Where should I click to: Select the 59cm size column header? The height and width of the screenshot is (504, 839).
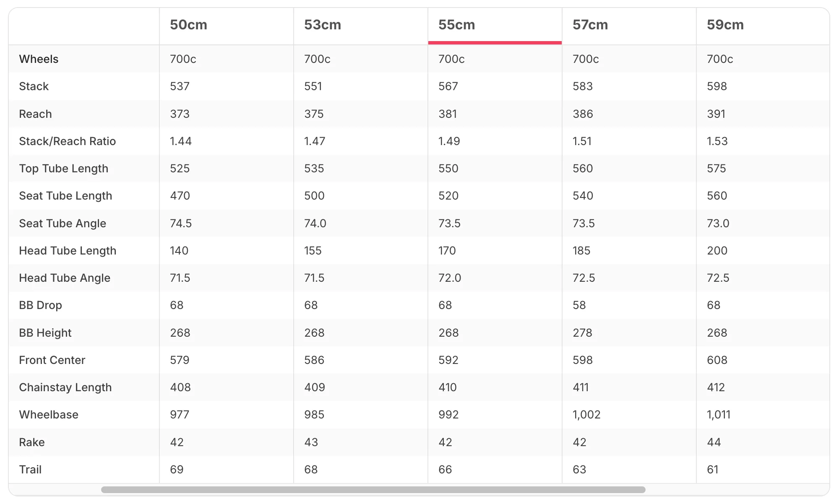coord(725,25)
